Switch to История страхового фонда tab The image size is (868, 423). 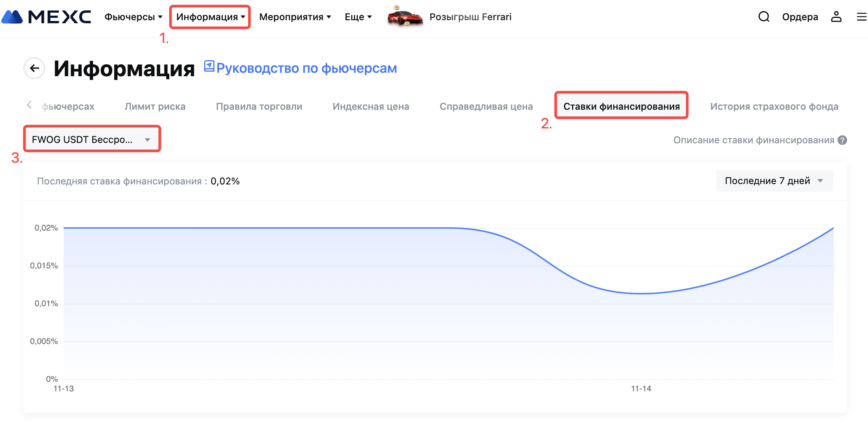pyautogui.click(x=774, y=106)
